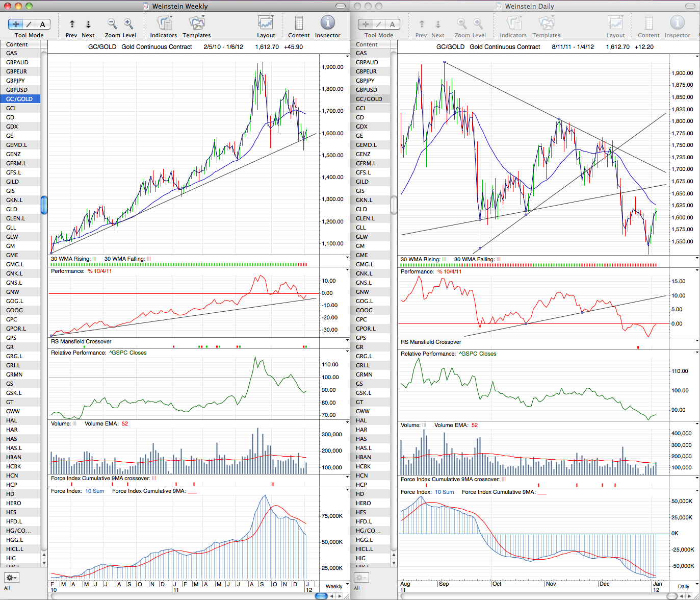Screen dimensions: 700x600
Task: Toggle Content panel in Weinstein Weekly
Action: tap(299, 23)
